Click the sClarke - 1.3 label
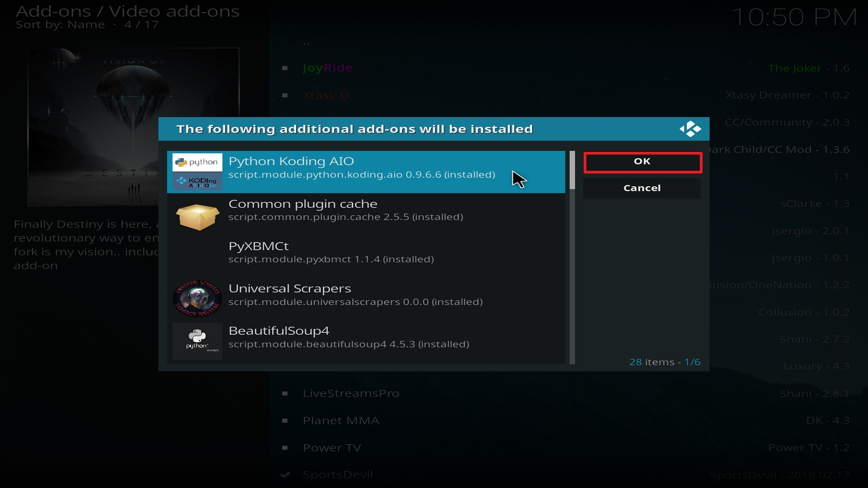The width and height of the screenshot is (868, 488). coord(815,204)
